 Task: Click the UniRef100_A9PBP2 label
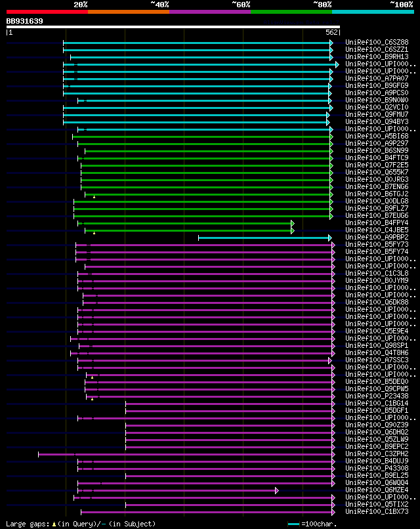(x=377, y=237)
